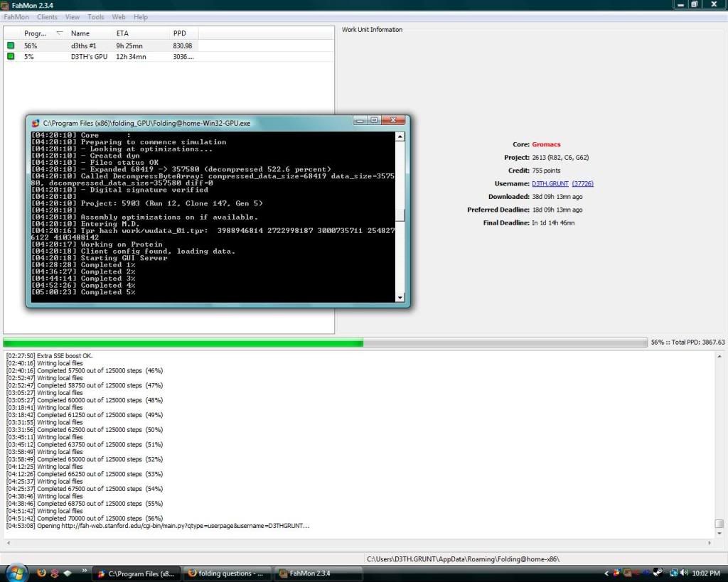Click the log panel vertical scrollbar thumb
Viewport: 728px width, 582px height.
719,524
